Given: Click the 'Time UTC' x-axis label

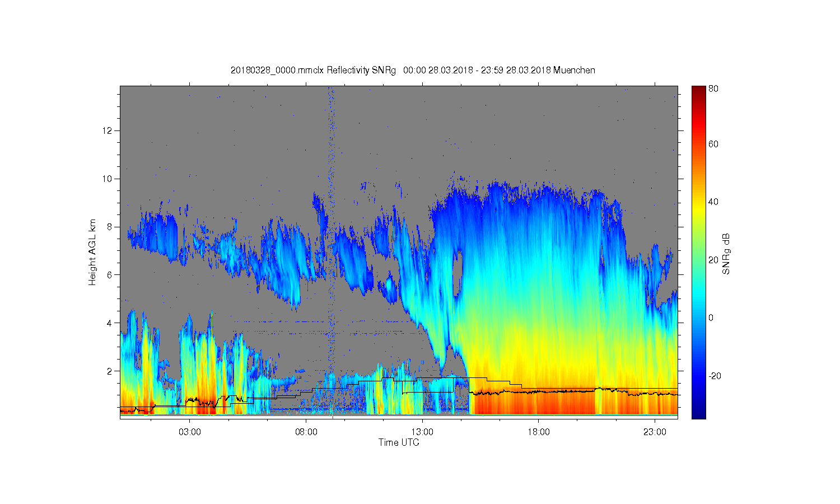Looking at the screenshot, I should tap(399, 442).
